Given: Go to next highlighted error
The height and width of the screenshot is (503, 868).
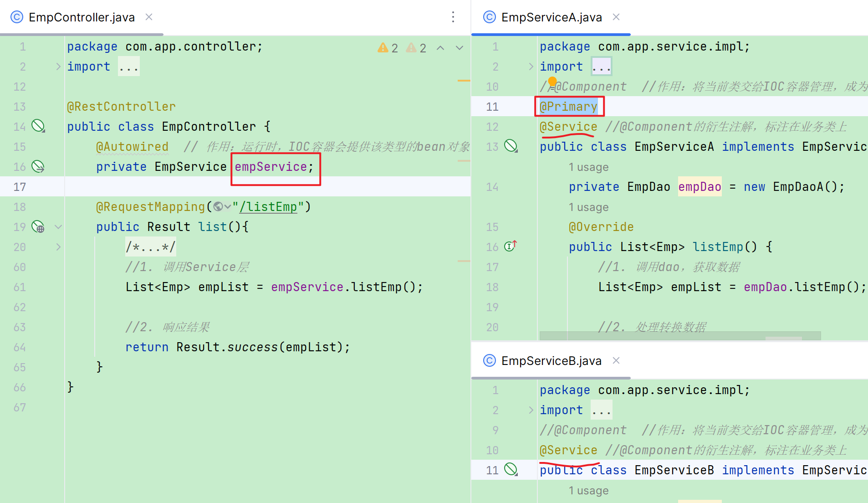Looking at the screenshot, I should click(x=460, y=48).
